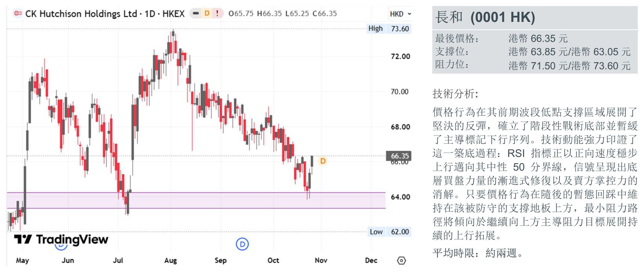Click Jul on the time axis
644x272 pixels.
[118, 260]
